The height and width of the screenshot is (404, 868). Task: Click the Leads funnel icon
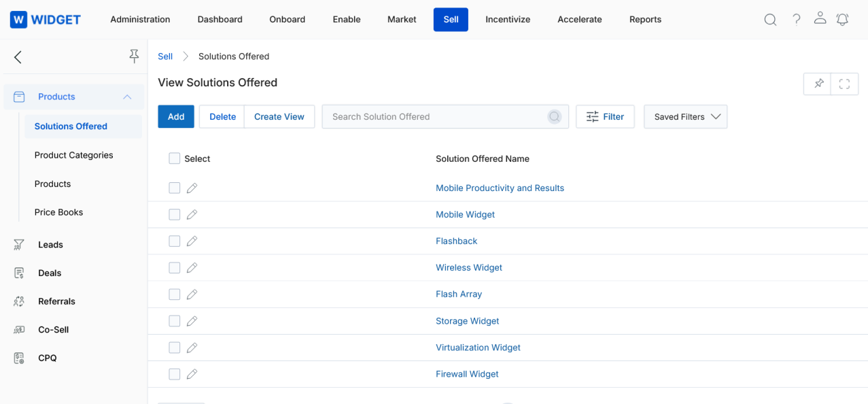[x=19, y=245]
